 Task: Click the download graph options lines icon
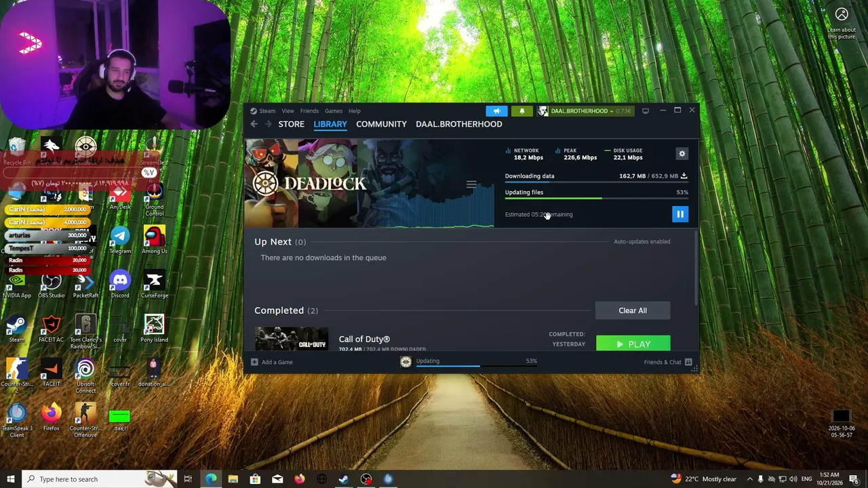471,184
